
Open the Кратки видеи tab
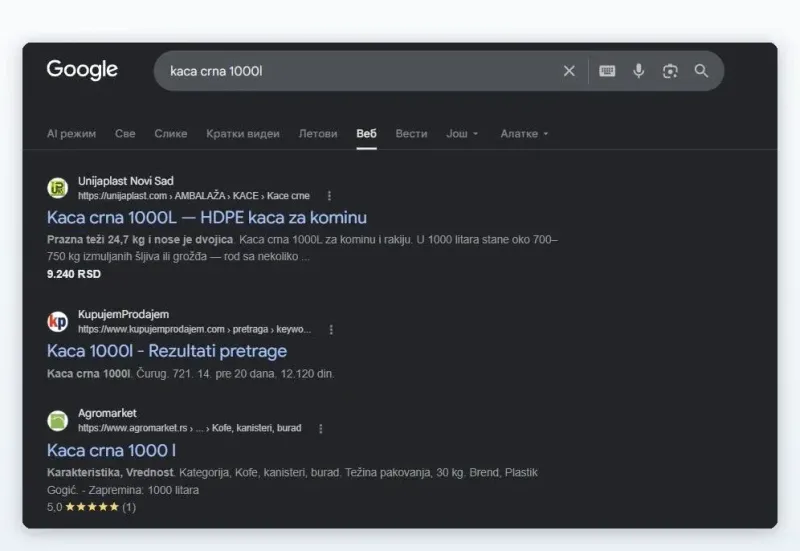click(243, 134)
